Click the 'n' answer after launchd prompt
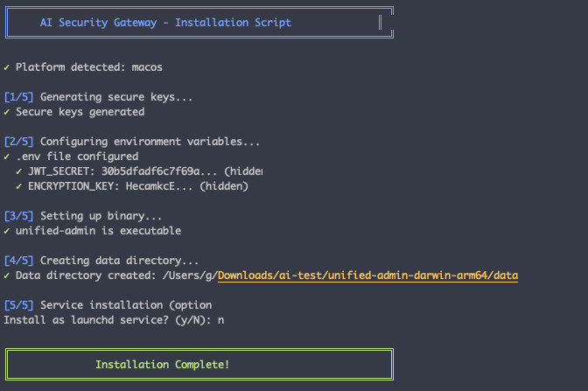Image resolution: width=588 pixels, height=391 pixels. 220,320
